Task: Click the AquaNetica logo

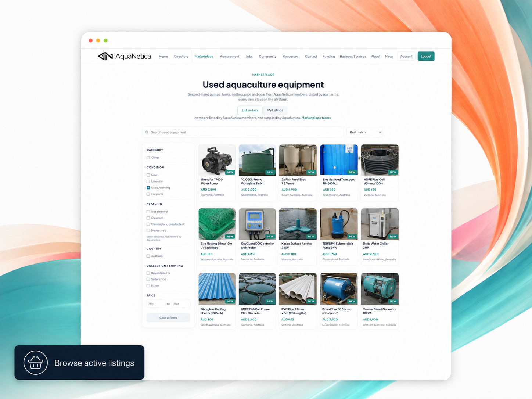Action: (124, 56)
